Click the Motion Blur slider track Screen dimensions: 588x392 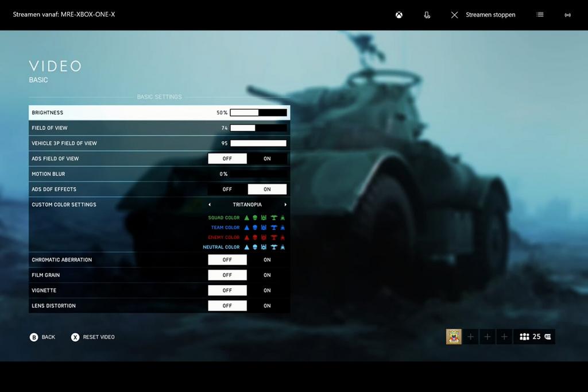258,174
